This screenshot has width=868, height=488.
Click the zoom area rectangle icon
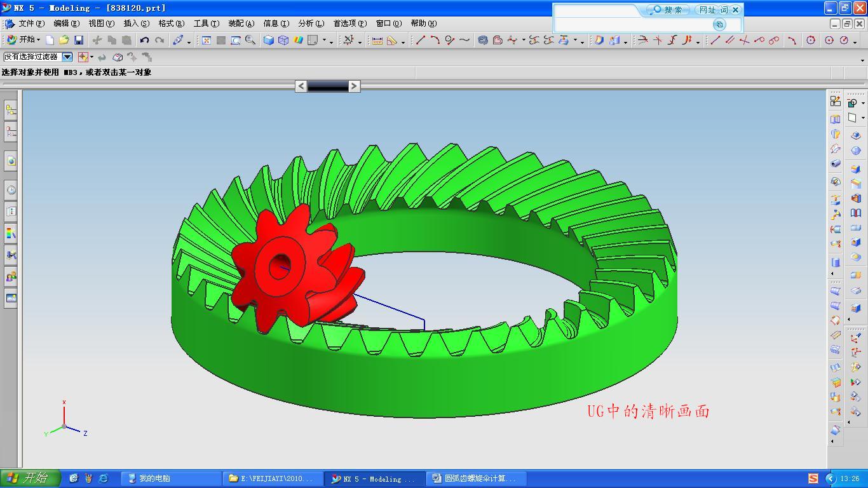236,40
